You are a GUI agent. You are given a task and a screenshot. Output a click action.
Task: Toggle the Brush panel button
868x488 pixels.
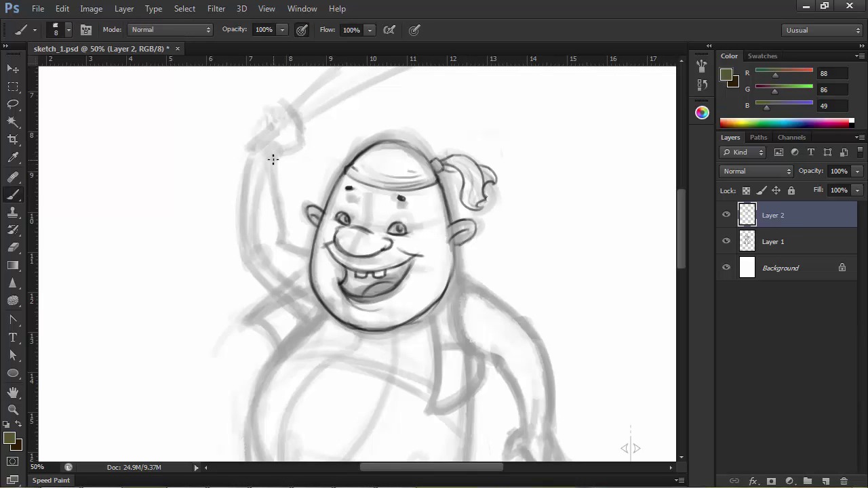tap(86, 30)
